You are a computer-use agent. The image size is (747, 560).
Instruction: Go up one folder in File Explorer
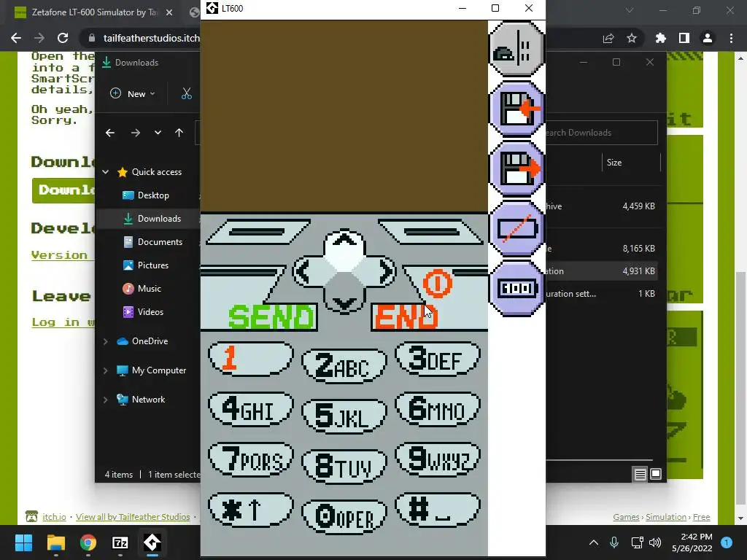pos(179,133)
